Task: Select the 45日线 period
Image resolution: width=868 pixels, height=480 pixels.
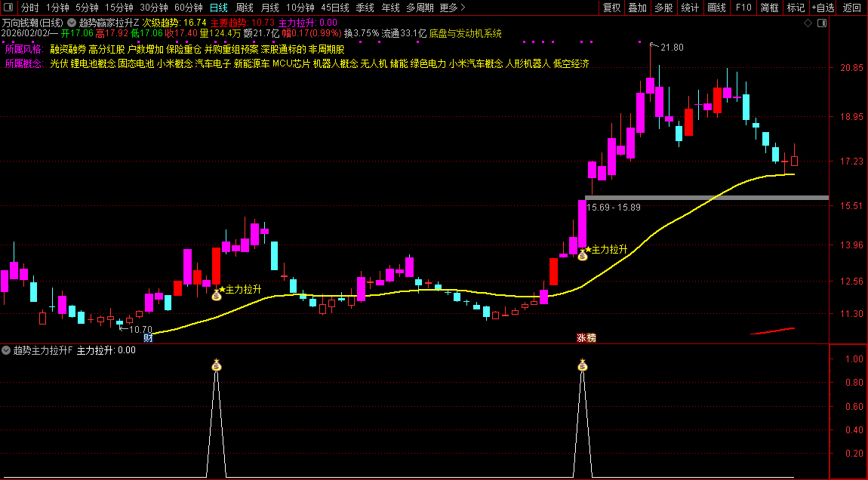Action: click(x=335, y=8)
